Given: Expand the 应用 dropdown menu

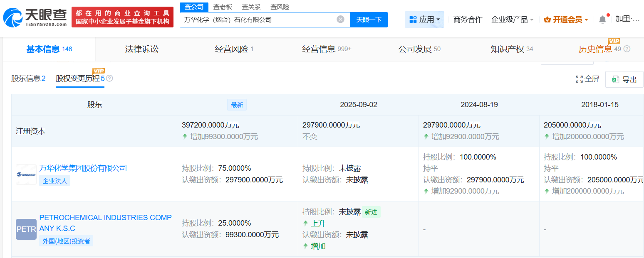Looking at the screenshot, I should 424,20.
